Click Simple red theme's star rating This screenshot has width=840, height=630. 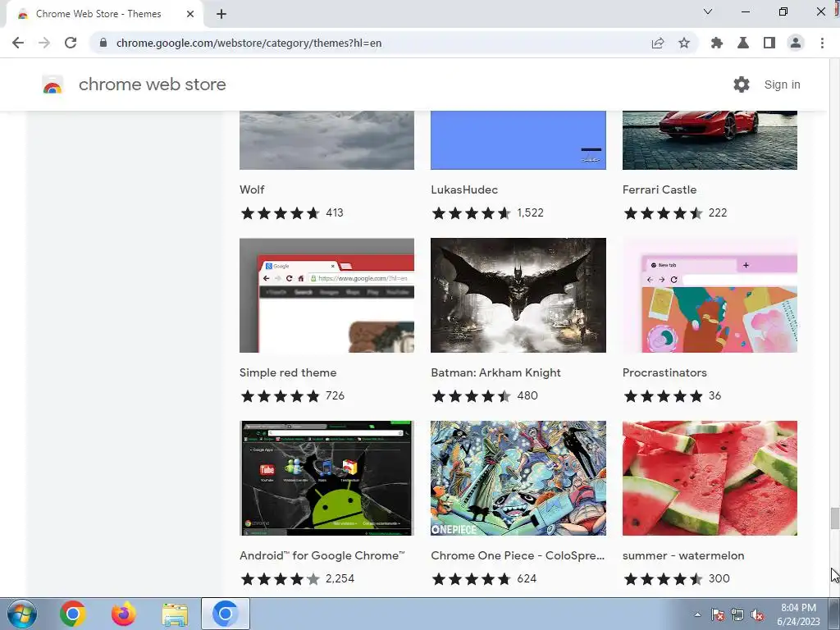click(x=281, y=396)
